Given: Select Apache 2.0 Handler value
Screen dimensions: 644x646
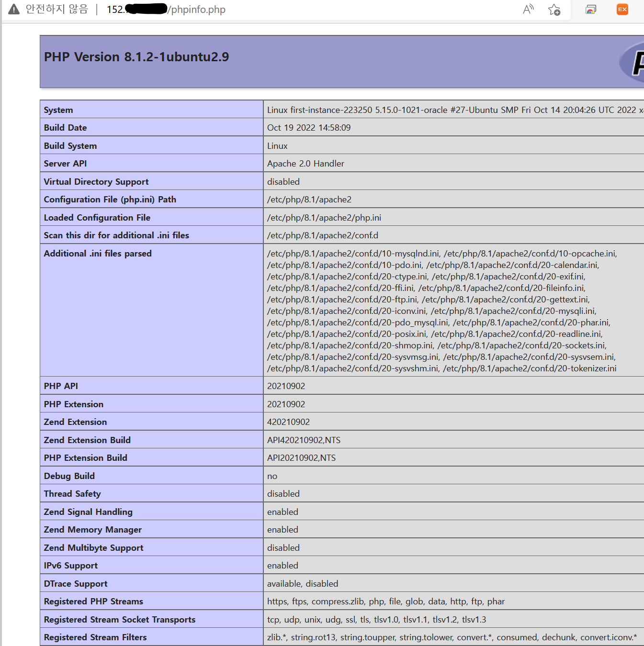Looking at the screenshot, I should (x=305, y=164).
